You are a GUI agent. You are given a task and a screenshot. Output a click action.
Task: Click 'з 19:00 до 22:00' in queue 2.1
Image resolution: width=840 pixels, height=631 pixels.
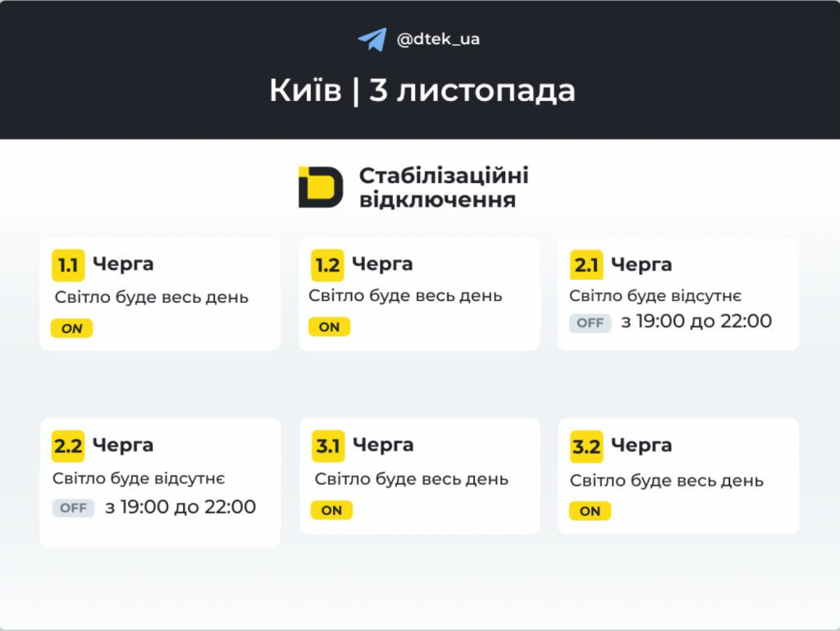tap(696, 322)
